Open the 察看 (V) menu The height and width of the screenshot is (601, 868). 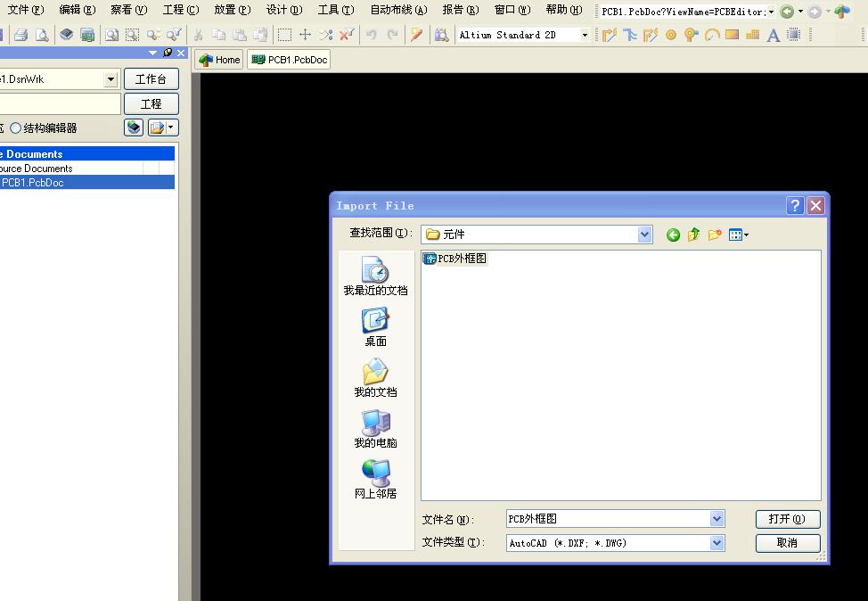129,10
